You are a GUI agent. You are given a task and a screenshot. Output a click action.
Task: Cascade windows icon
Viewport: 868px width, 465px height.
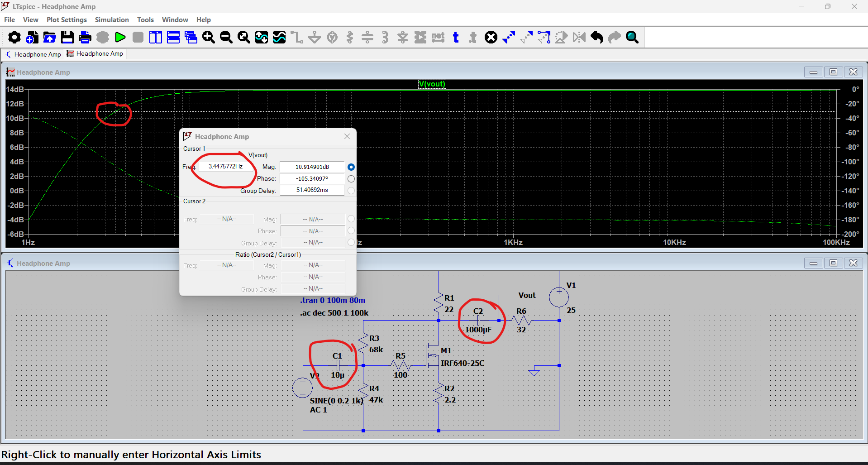pyautogui.click(x=191, y=37)
